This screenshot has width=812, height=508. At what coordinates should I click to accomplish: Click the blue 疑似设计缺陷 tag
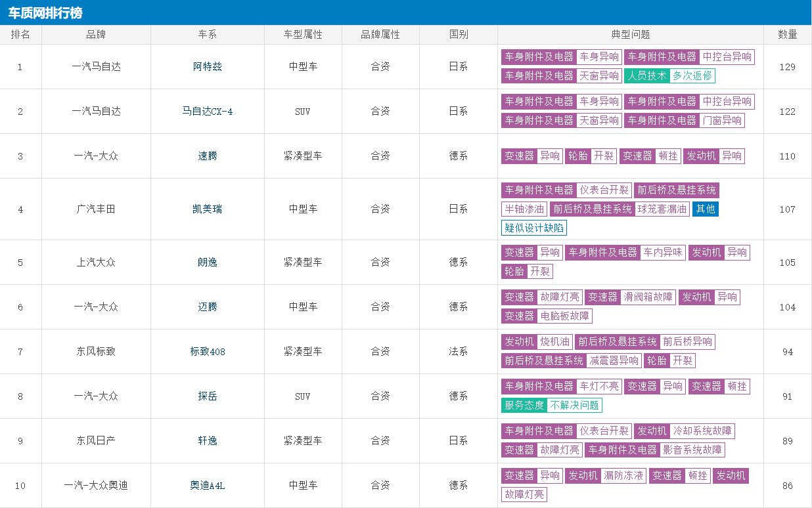pos(533,228)
